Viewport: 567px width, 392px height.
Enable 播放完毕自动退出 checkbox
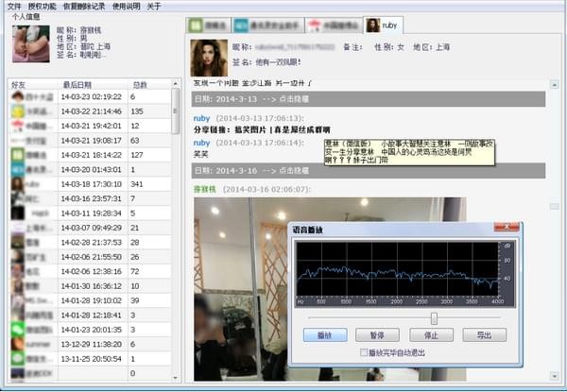click(365, 353)
